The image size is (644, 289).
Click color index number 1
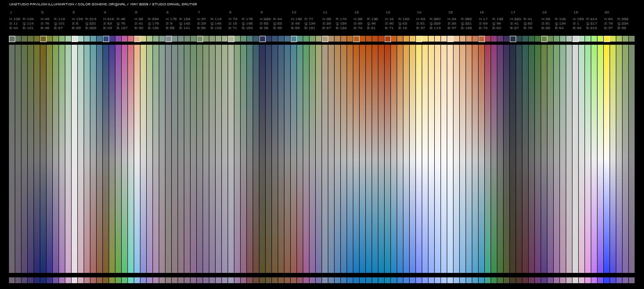click(10, 13)
